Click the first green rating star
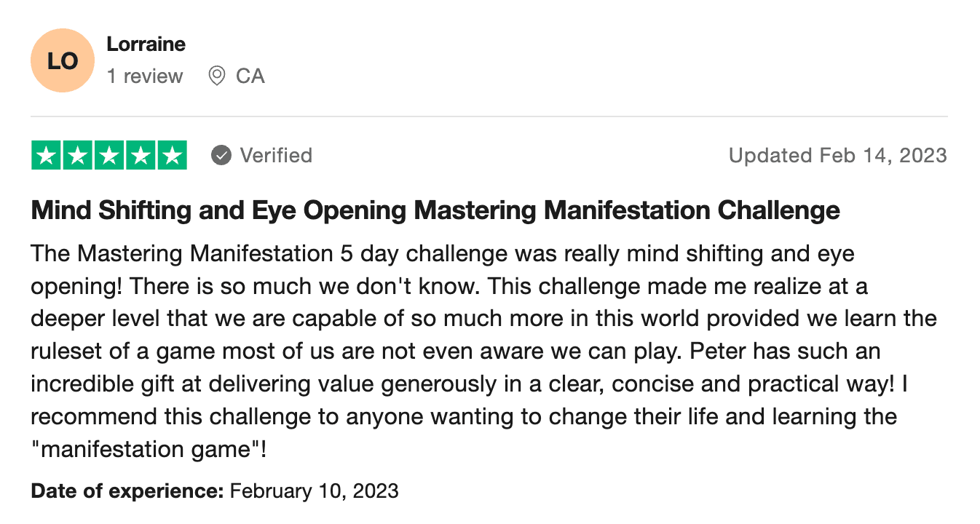 click(x=46, y=155)
